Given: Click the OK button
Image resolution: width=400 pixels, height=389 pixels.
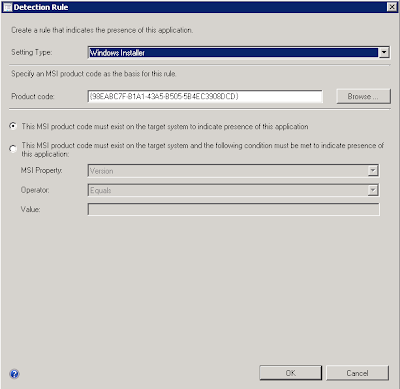Looking at the screenshot, I should (x=290, y=373).
